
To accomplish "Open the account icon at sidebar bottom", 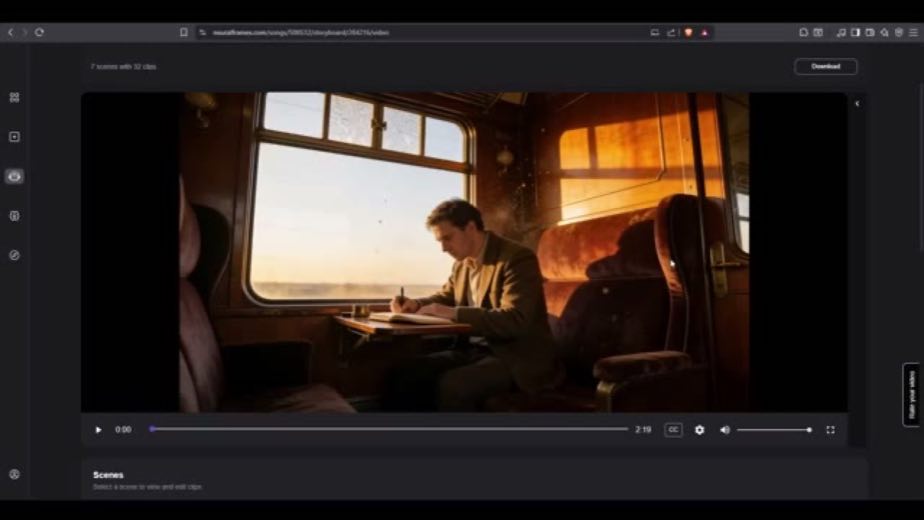I will coord(14,474).
